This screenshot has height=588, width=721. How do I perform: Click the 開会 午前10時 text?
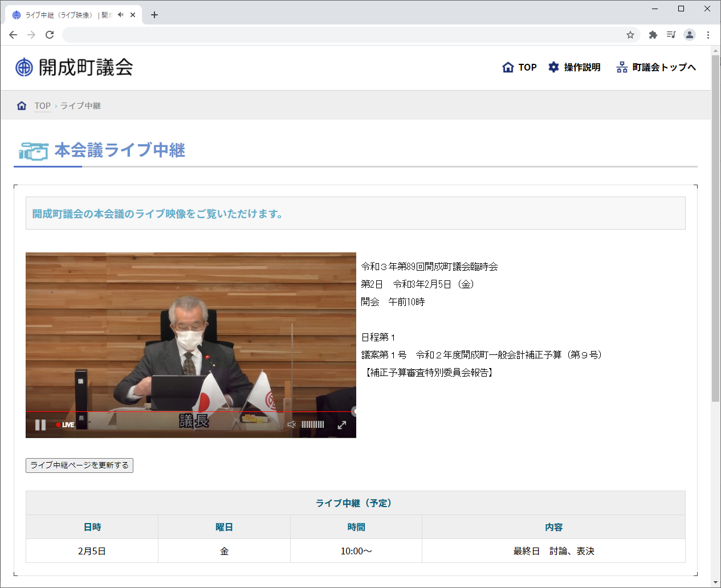(x=393, y=302)
